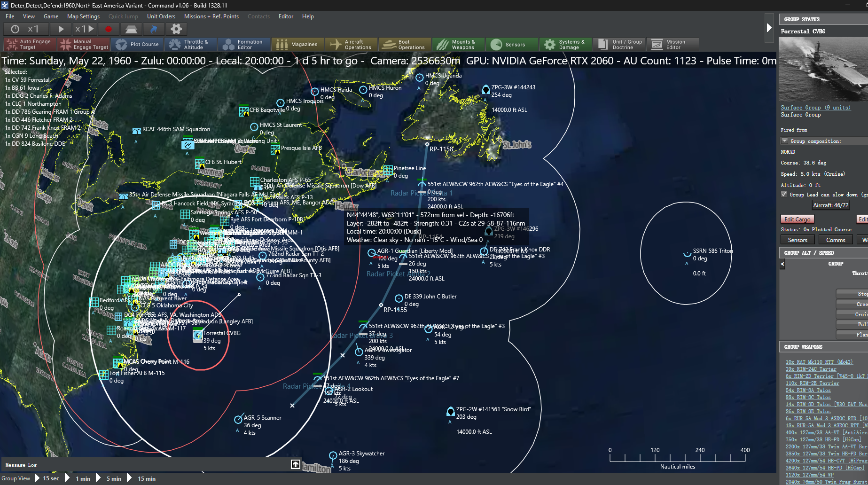Click the x1 single-step play button
Screen dimensions: 868x485
point(85,29)
